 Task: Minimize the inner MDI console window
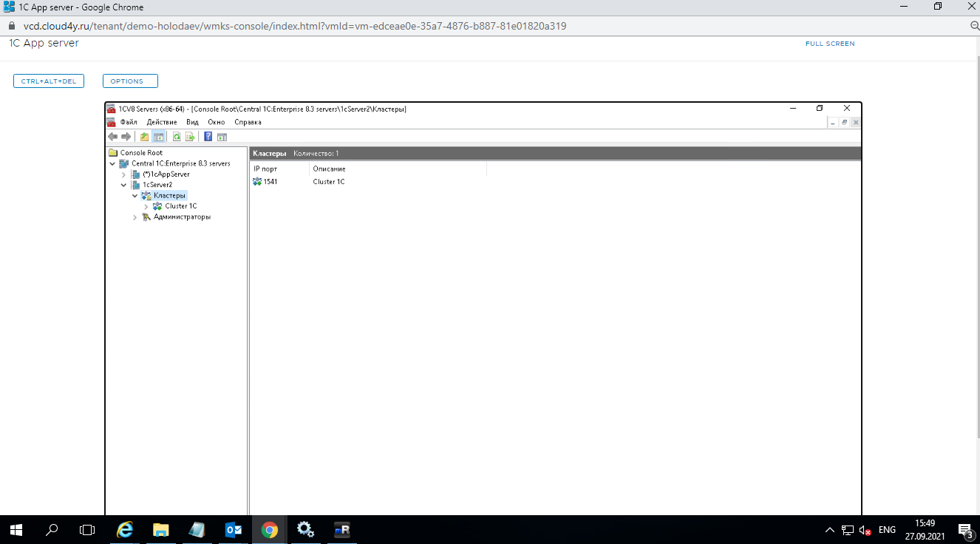tap(832, 123)
